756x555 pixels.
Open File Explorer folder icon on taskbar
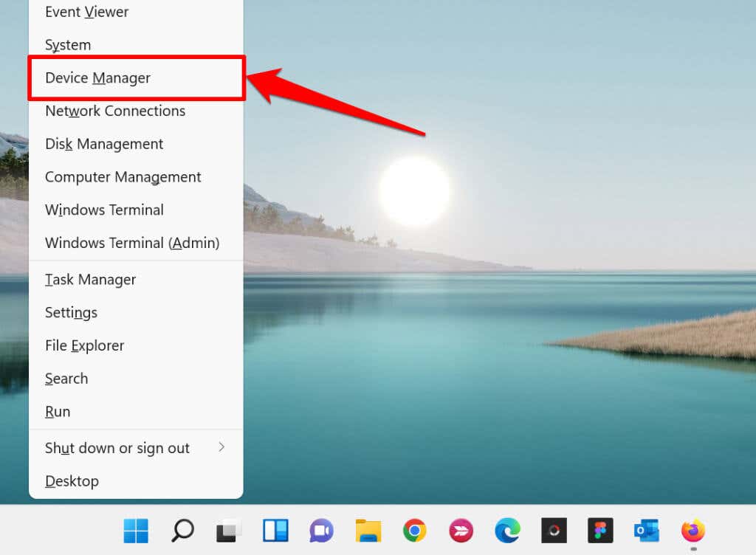pyautogui.click(x=368, y=531)
